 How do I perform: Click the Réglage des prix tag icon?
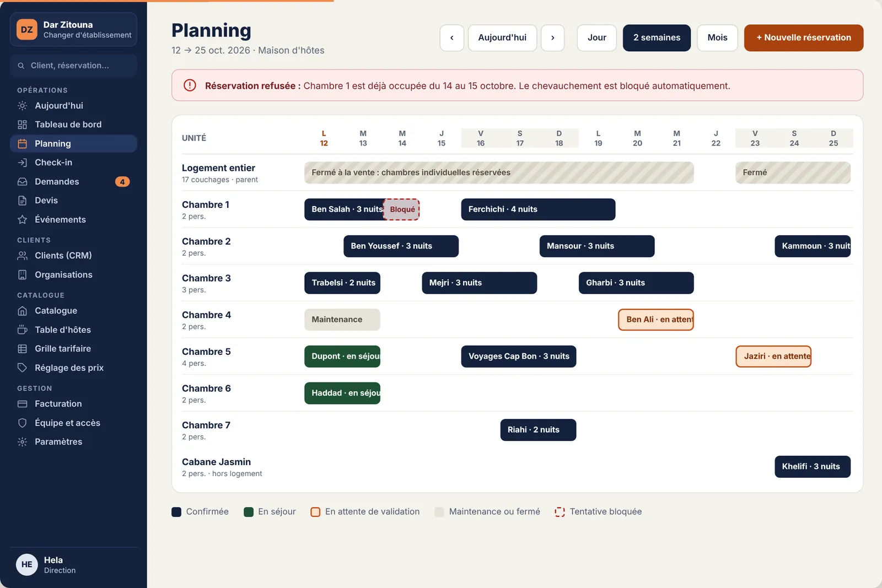[x=22, y=368]
